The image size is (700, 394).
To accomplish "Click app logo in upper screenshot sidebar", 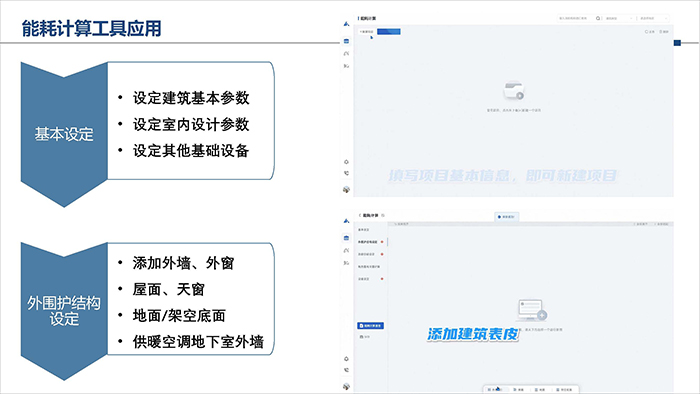I will coord(346,24).
